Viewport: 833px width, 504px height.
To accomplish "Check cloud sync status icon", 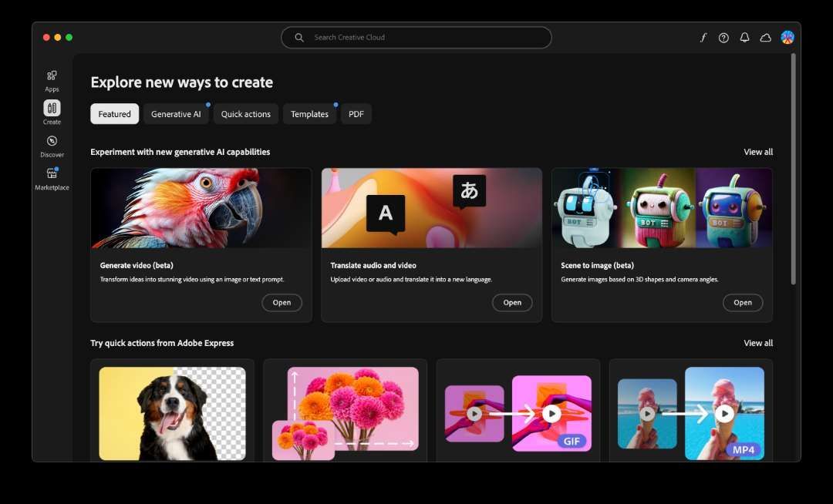I will tap(765, 38).
